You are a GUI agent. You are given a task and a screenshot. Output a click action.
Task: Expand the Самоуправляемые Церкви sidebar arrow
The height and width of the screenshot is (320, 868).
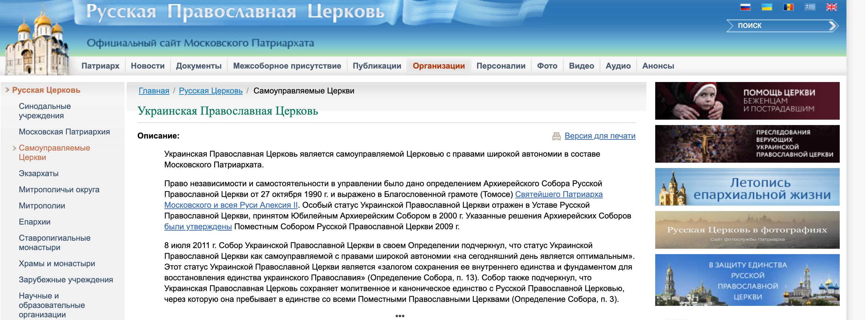pyautogui.click(x=14, y=148)
